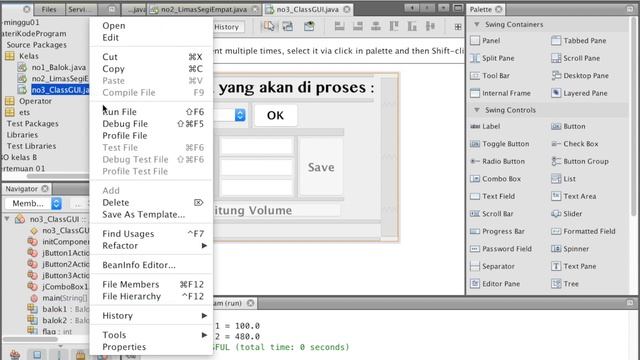Pick the Password Field palette component
The image size is (640, 360).
point(501,249)
